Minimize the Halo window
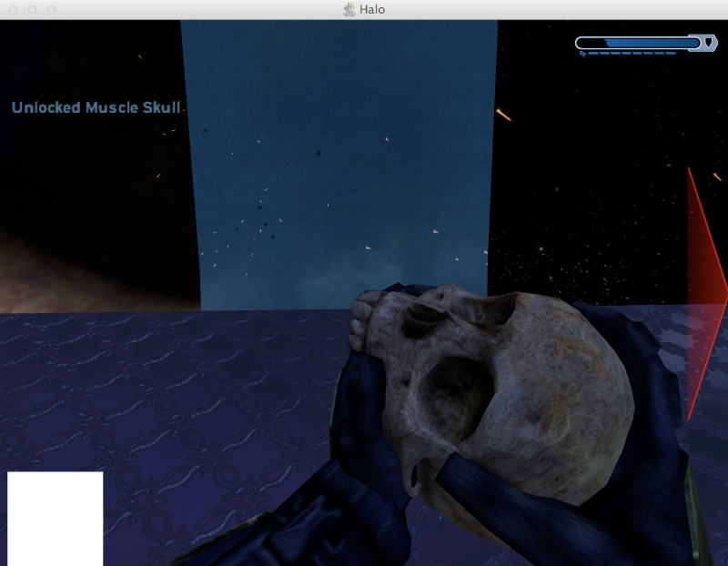 point(33,9)
